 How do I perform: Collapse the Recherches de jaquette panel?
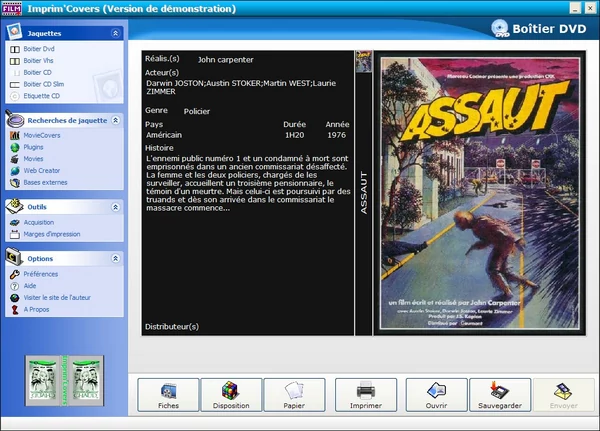coord(115,120)
